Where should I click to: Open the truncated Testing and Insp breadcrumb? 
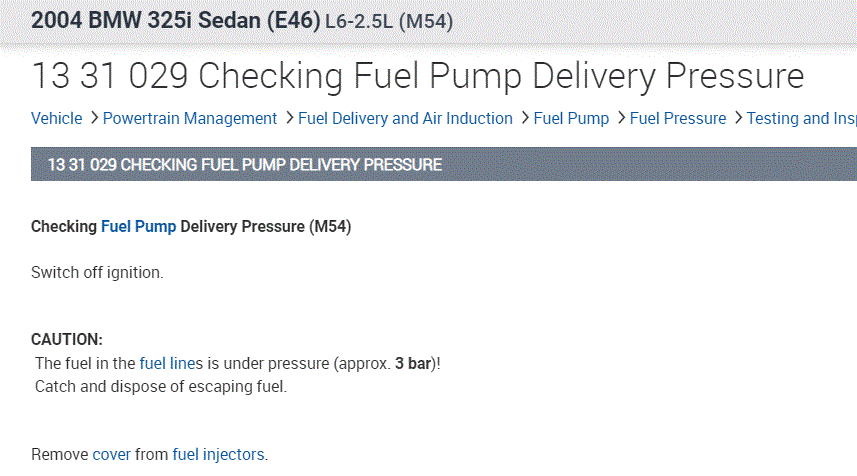click(x=801, y=118)
